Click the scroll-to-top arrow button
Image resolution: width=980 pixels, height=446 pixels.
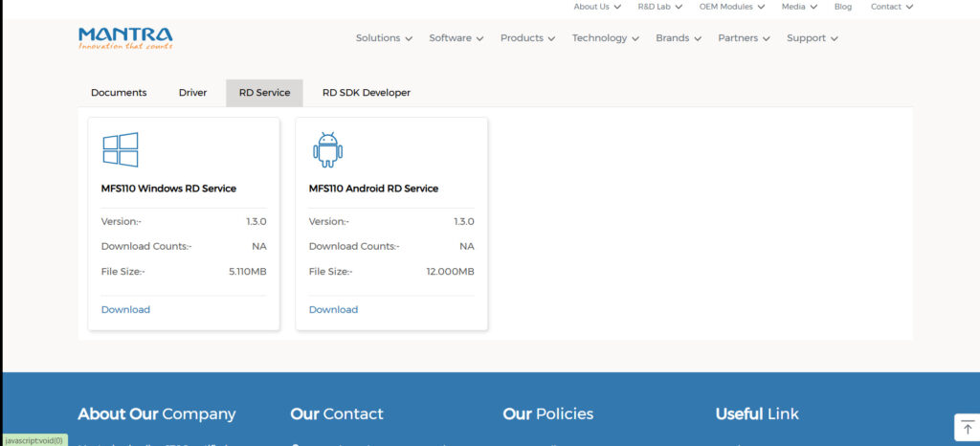click(x=967, y=428)
